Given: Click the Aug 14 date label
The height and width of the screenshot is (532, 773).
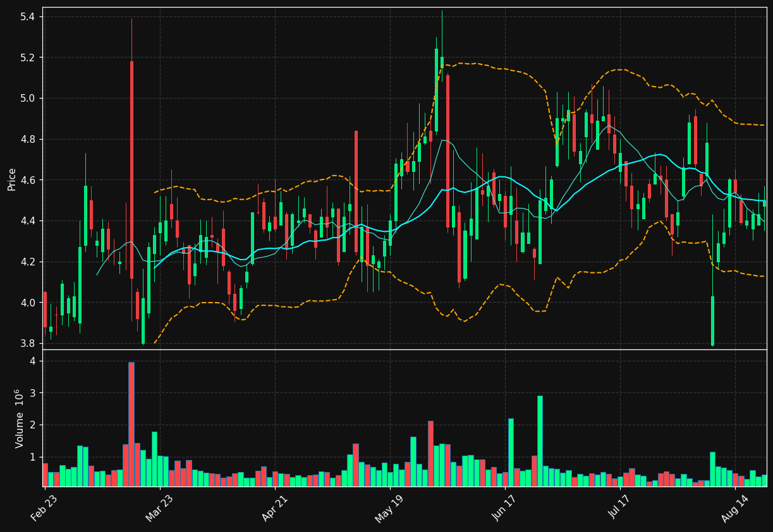Looking at the screenshot, I should point(735,507).
